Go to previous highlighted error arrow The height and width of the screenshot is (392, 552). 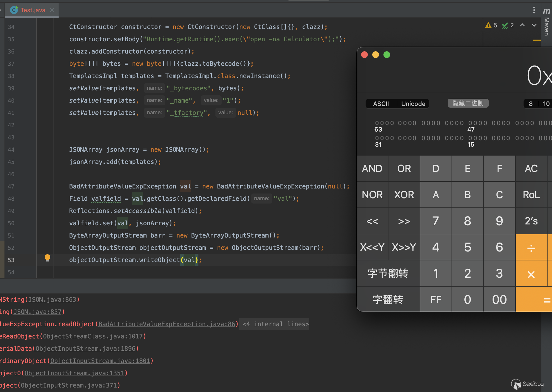click(522, 25)
